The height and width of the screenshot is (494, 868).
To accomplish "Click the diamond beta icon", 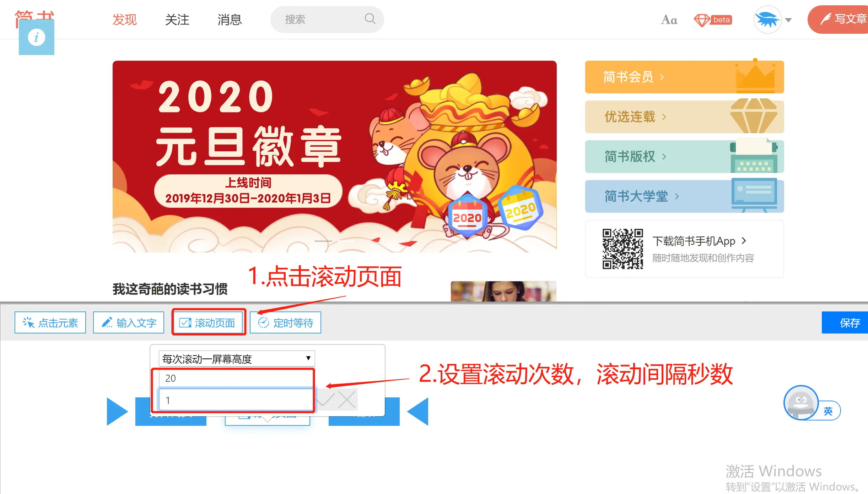I will (x=713, y=20).
